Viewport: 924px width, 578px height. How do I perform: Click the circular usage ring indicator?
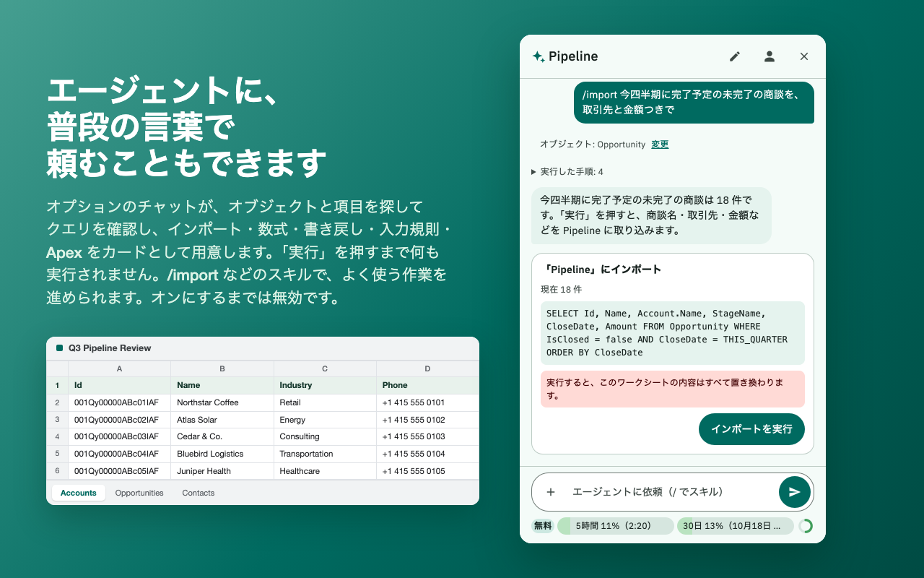806,526
